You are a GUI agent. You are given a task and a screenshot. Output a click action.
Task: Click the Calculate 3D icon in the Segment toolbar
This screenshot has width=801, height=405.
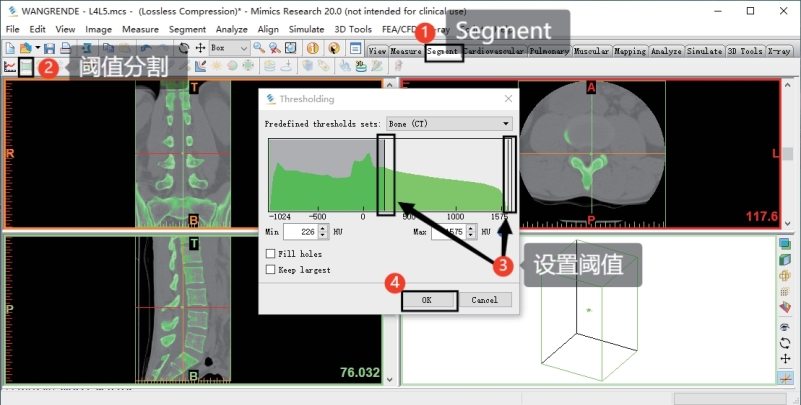(308, 66)
